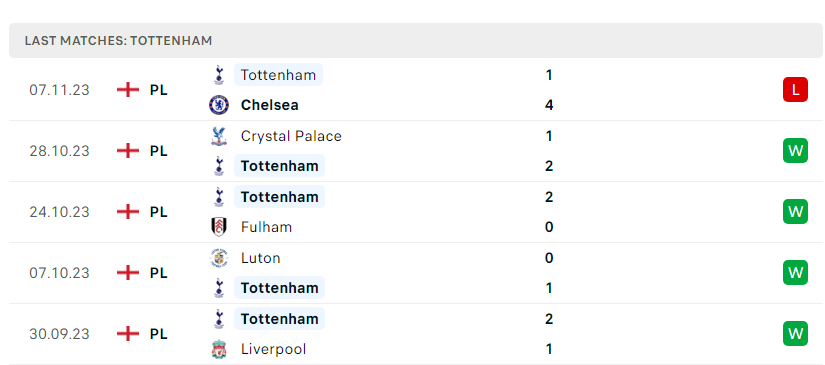
Task: Click the W badge for Fulham match
Action: [x=795, y=212]
